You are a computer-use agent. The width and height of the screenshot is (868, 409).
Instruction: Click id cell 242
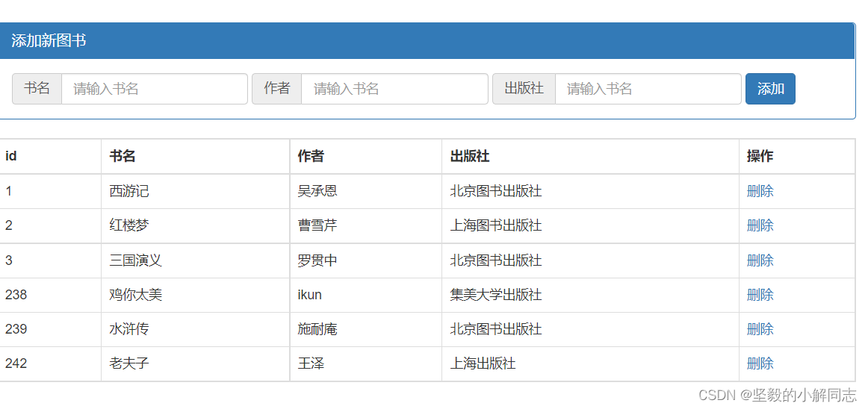50,363
